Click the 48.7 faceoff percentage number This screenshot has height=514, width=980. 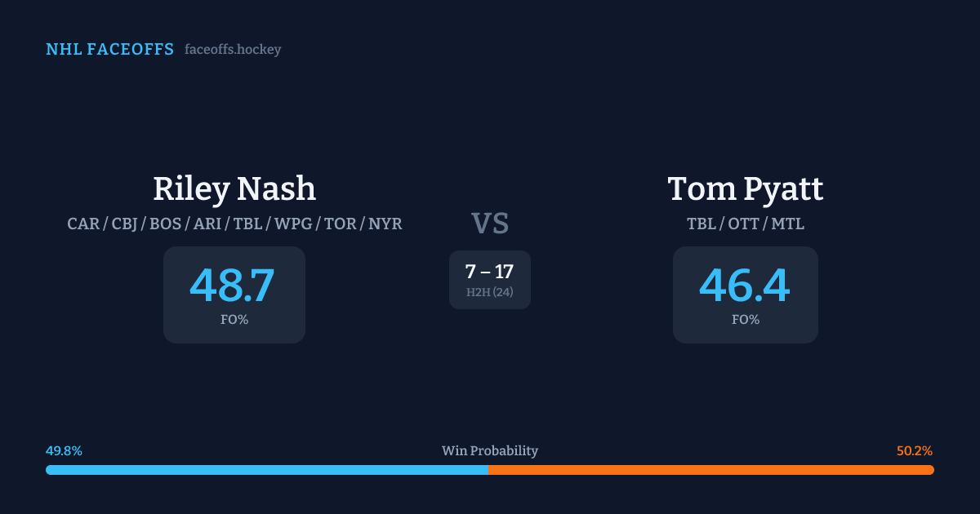[232, 285]
